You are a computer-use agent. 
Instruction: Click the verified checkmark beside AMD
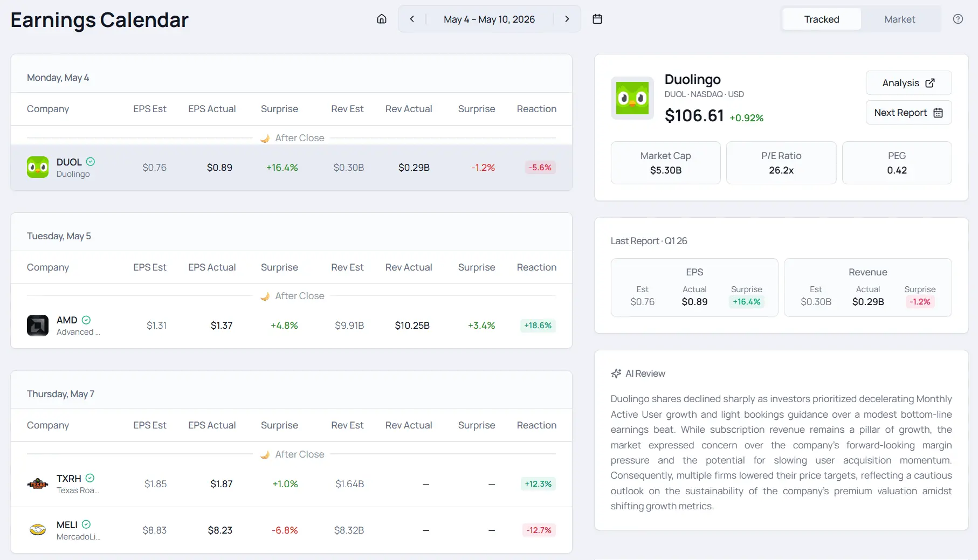[x=86, y=320]
